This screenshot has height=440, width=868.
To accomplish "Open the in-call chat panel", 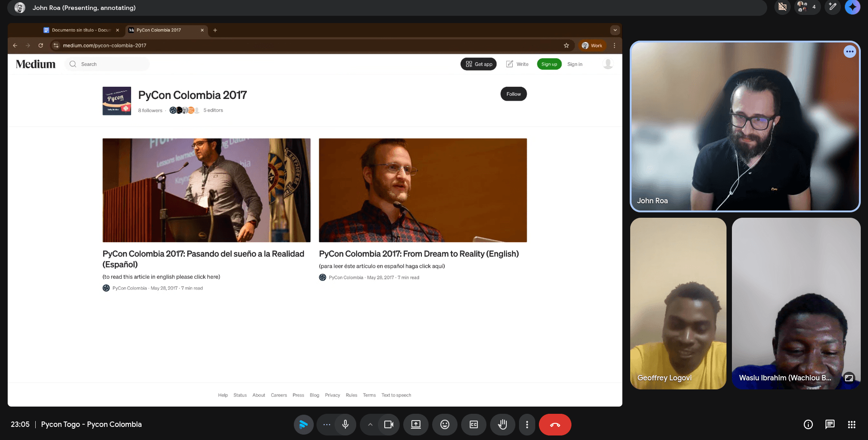I will pos(830,425).
